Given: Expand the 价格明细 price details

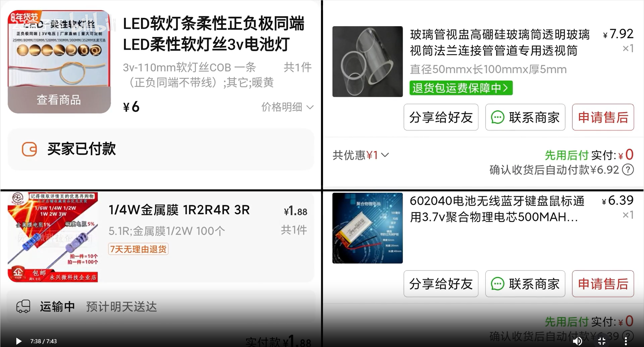Looking at the screenshot, I should (288, 107).
